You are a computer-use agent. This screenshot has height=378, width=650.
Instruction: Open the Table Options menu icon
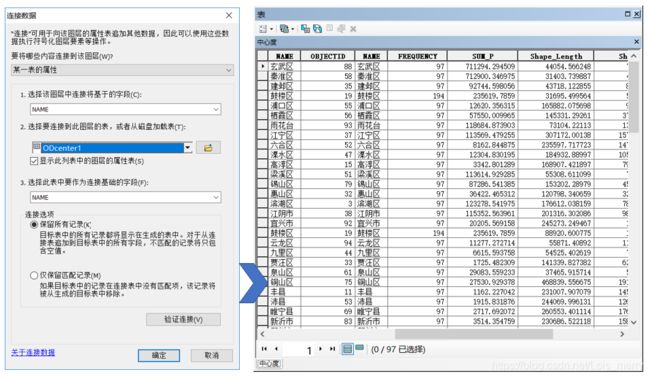[x=263, y=29]
